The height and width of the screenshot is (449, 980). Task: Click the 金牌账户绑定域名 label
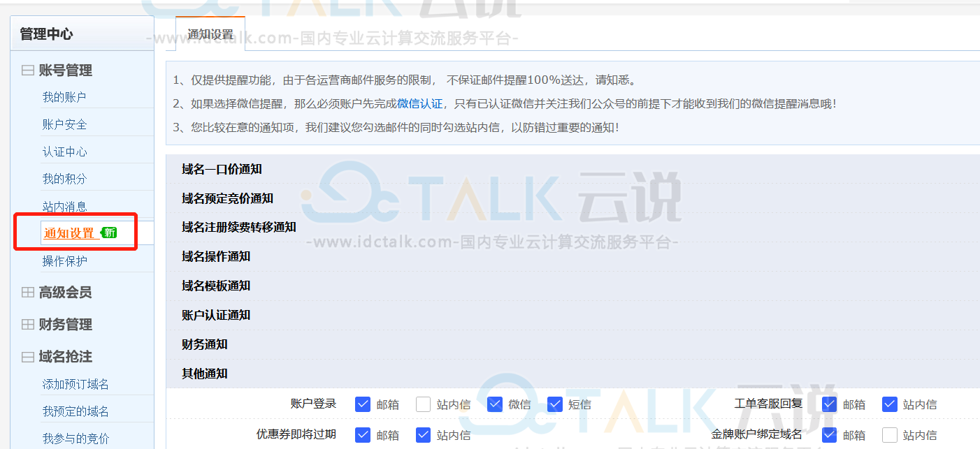click(757, 434)
